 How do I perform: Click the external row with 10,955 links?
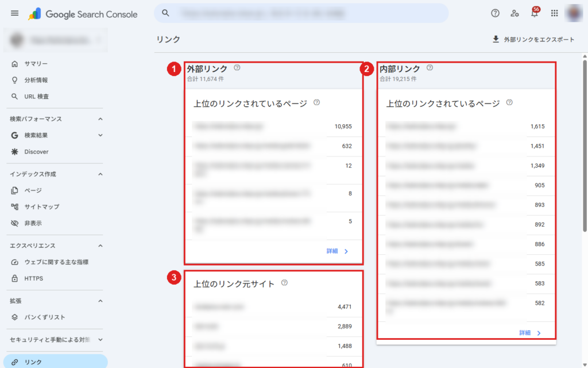coord(273,126)
